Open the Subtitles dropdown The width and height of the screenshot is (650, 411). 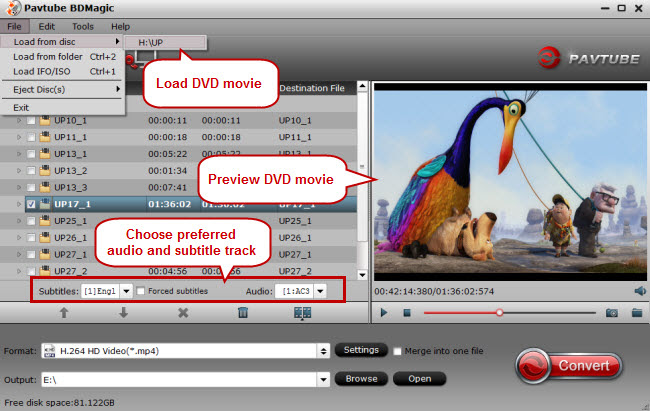click(126, 291)
